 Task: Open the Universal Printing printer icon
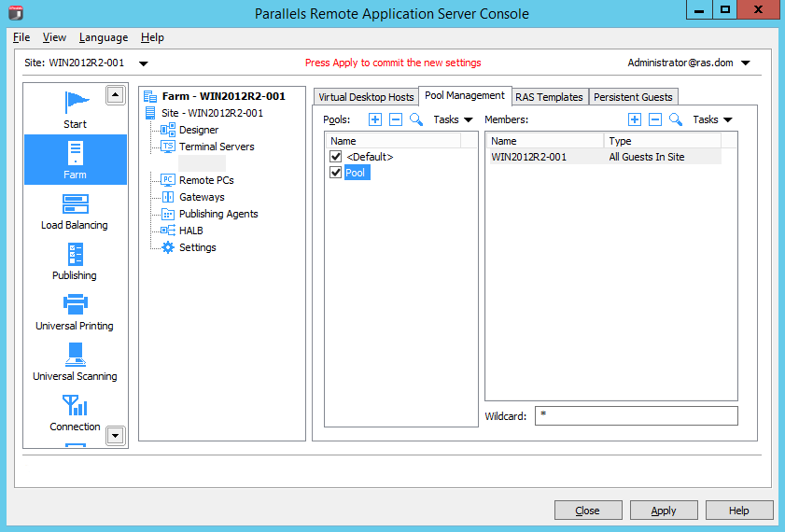75,303
